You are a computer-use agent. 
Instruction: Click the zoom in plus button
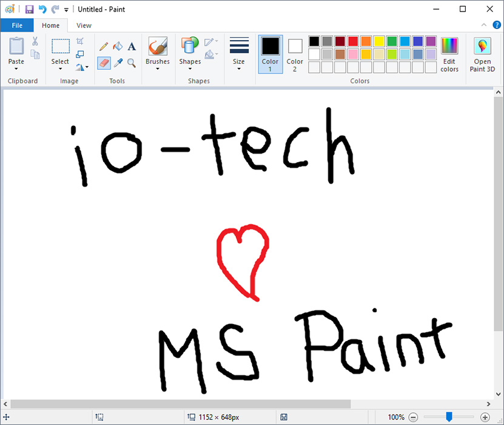[x=485, y=417]
